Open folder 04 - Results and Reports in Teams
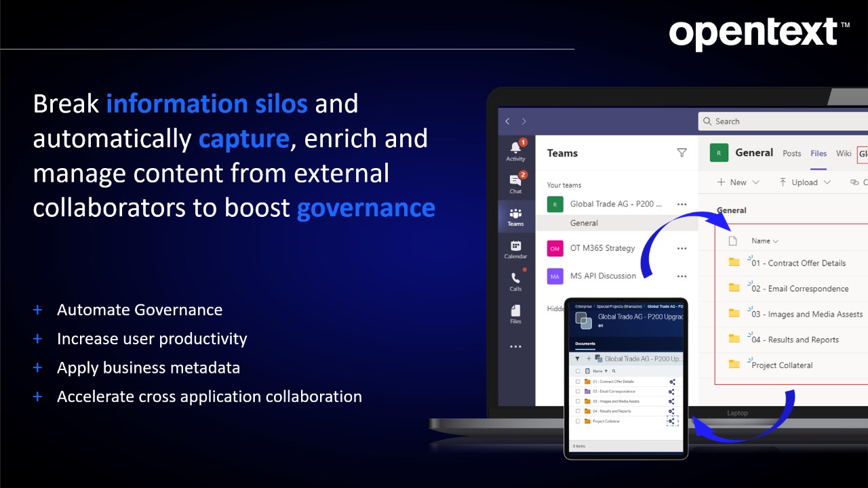The image size is (868, 488). coord(795,340)
